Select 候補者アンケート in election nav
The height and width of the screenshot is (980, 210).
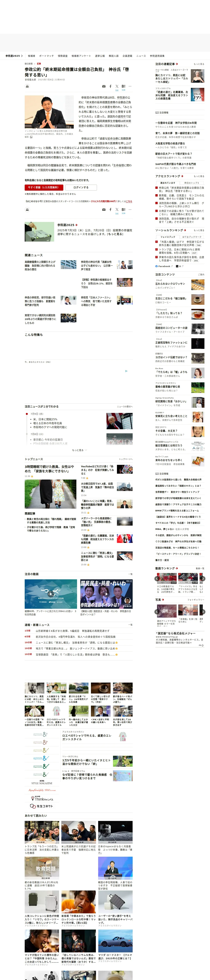click(81, 56)
